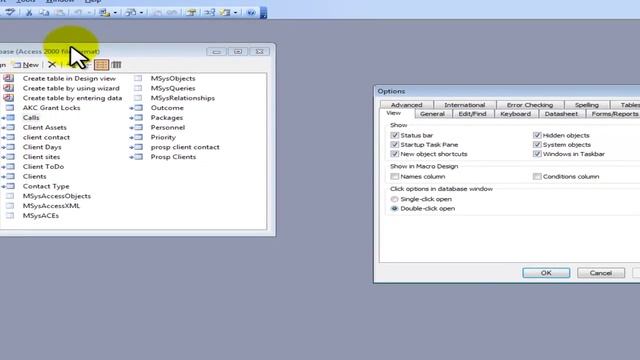The width and height of the screenshot is (640, 360).
Task: Click the MSysQueries system table icon
Action: click(138, 88)
